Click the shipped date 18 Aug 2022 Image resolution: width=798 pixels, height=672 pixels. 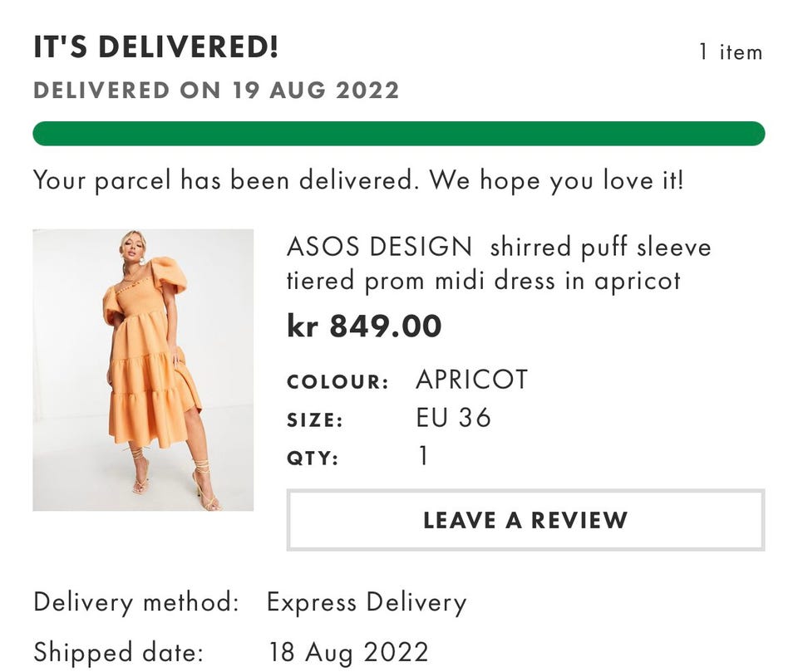(348, 652)
